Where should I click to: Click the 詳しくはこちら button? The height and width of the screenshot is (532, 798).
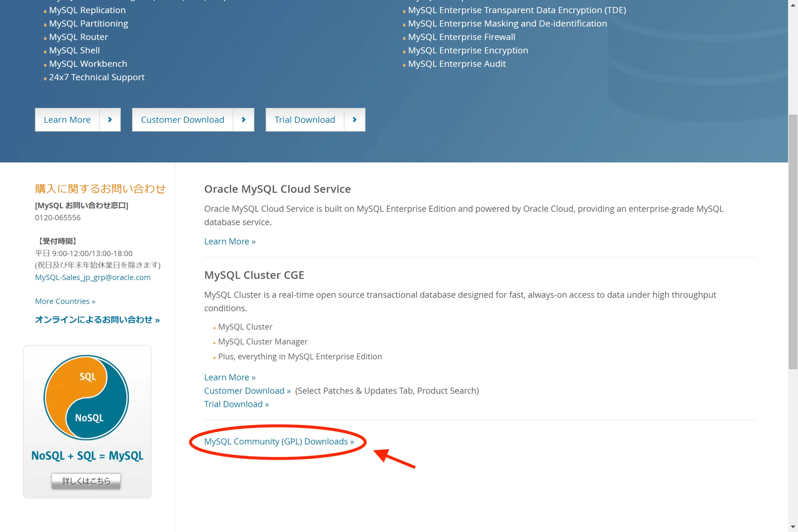point(86,481)
